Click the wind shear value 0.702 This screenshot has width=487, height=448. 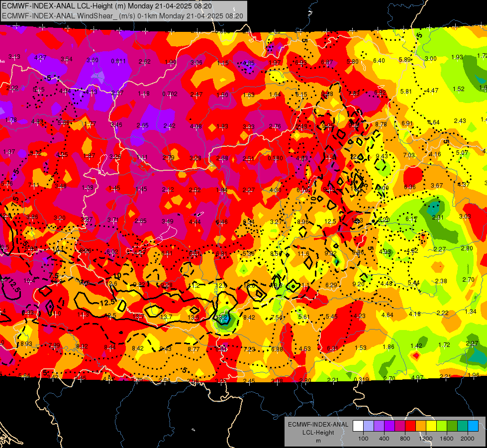170,94
